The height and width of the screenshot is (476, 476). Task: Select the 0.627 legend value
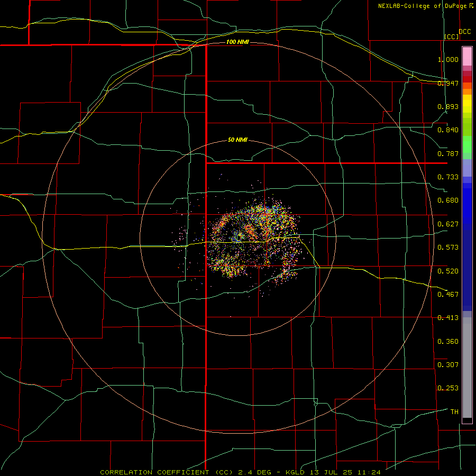(x=448, y=224)
